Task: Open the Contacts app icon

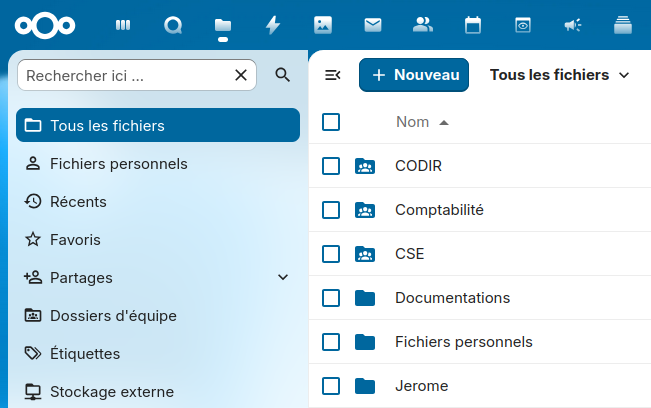Action: click(423, 25)
